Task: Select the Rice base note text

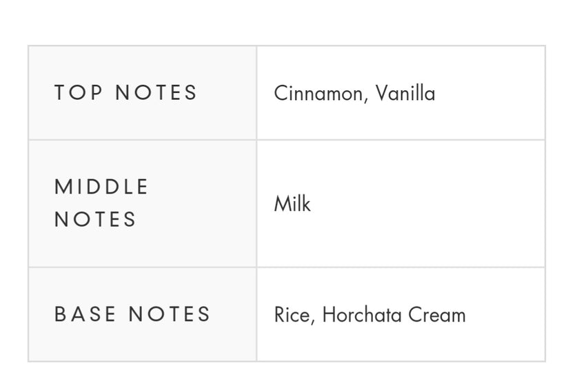Action: point(292,315)
